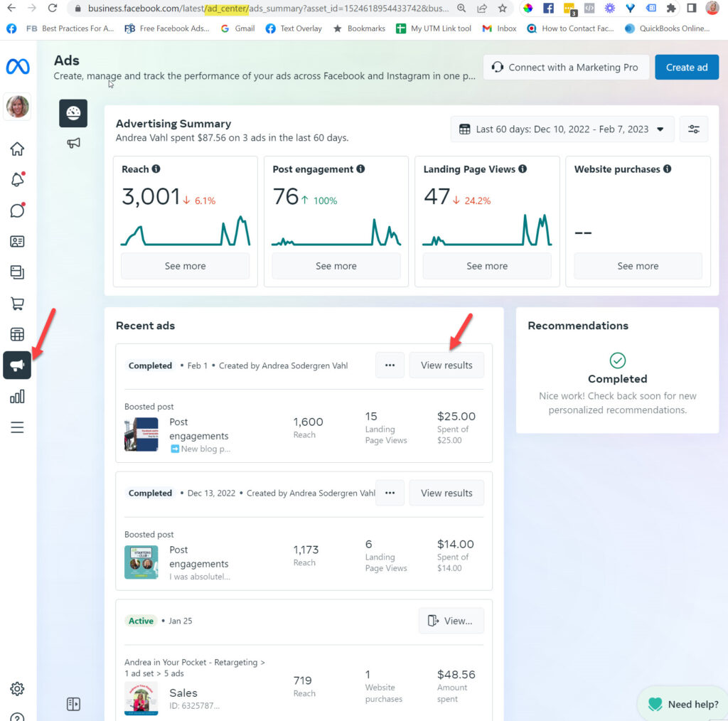The height and width of the screenshot is (721, 728).
Task: Select the Summary dashboard gauge icon
Action: (x=73, y=113)
